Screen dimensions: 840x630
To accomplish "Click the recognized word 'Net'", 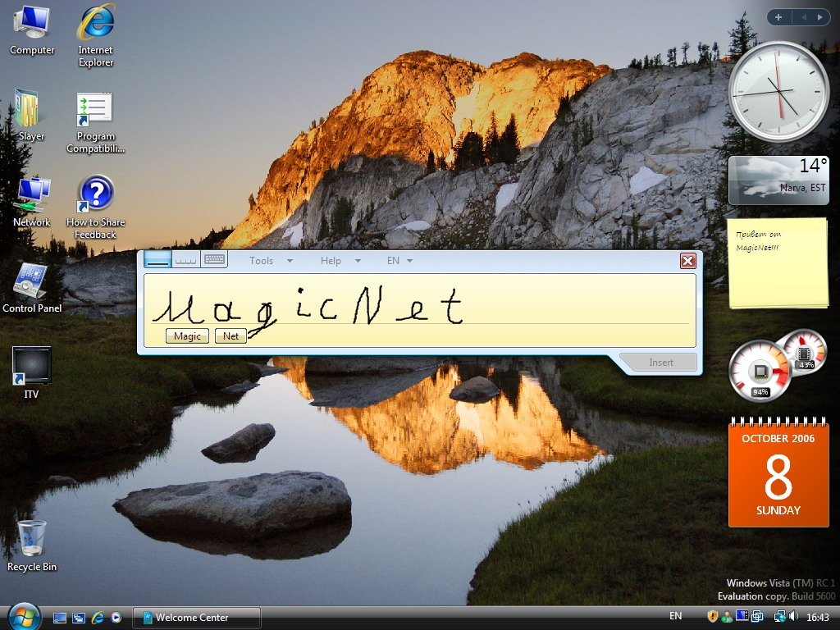I will 231,336.
